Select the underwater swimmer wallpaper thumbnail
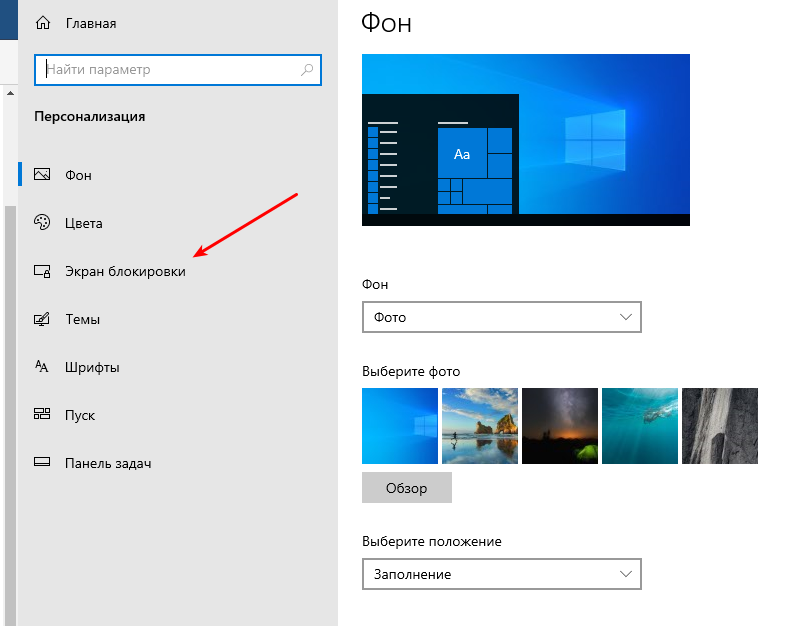 tap(640, 426)
